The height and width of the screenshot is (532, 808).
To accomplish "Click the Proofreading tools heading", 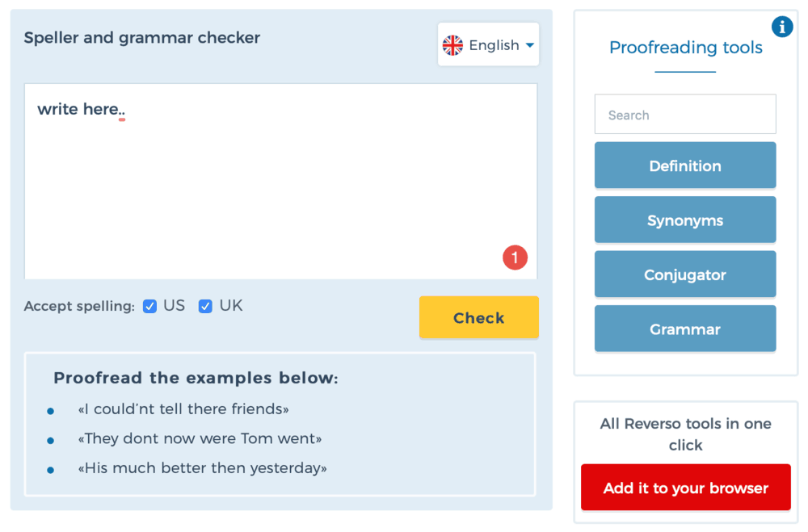I will (x=685, y=48).
